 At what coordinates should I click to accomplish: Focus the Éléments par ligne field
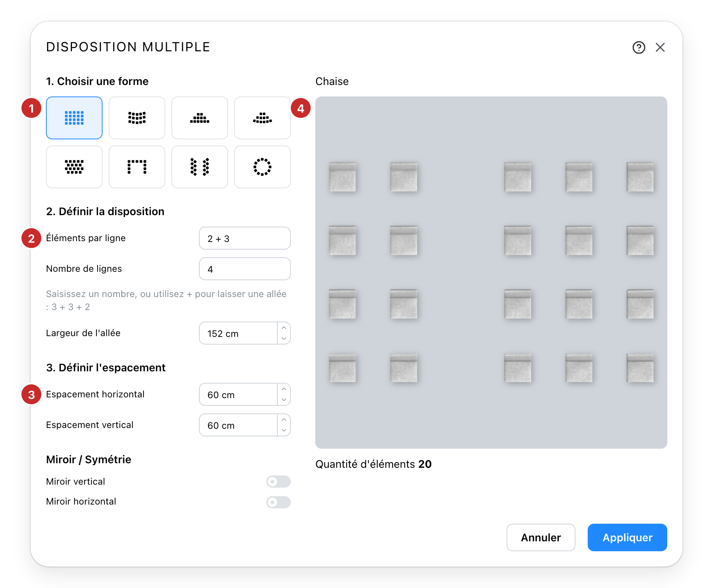pos(245,238)
